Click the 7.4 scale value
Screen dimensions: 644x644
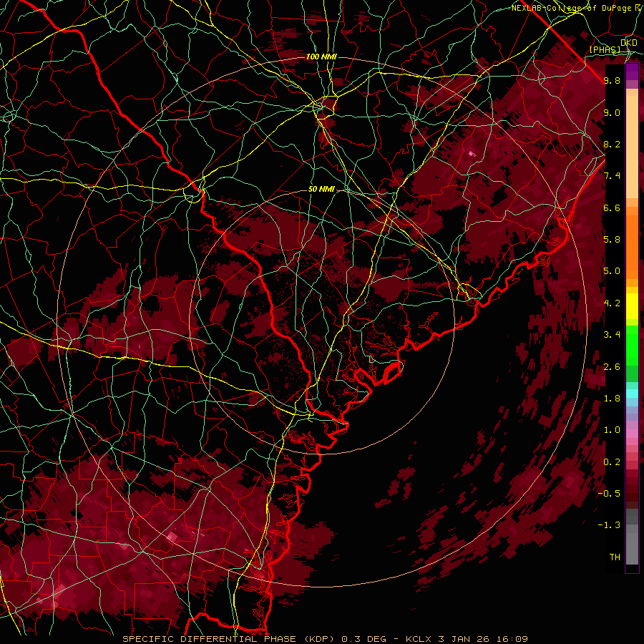[612, 176]
